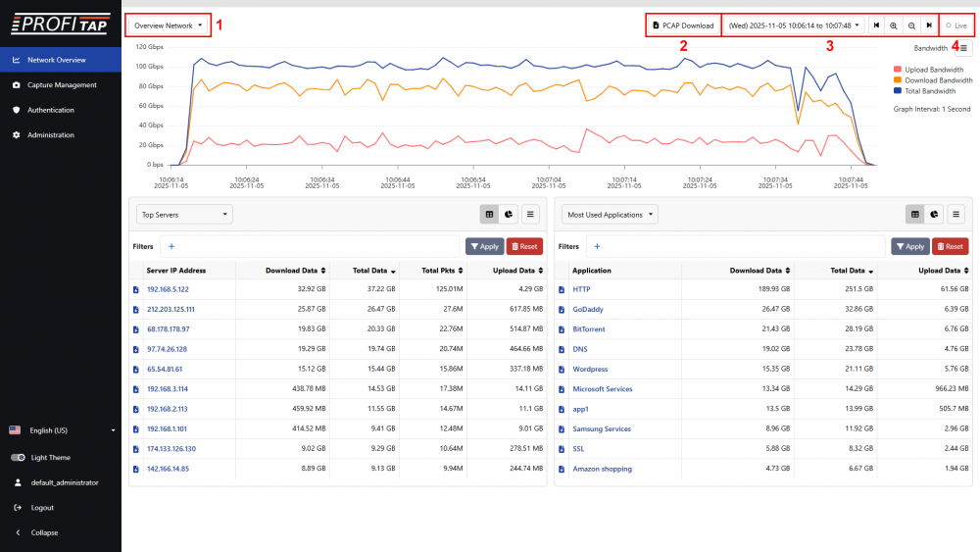Expand the Top Servers dropdown
Viewport: 980px width, 552px height.
coord(185,214)
